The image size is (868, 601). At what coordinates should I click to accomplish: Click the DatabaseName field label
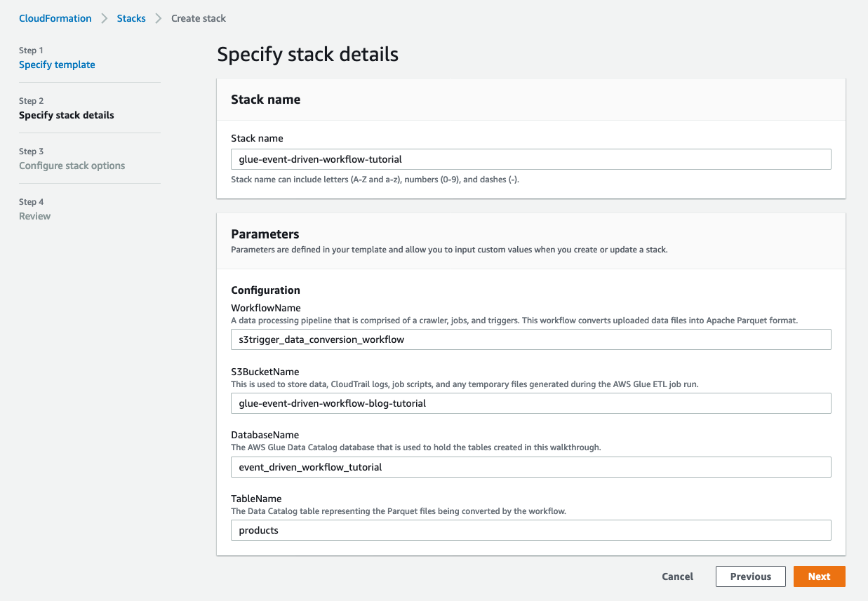(x=265, y=435)
